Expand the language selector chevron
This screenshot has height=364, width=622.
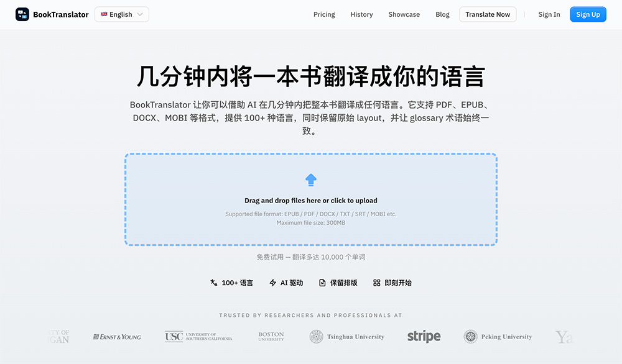point(140,14)
